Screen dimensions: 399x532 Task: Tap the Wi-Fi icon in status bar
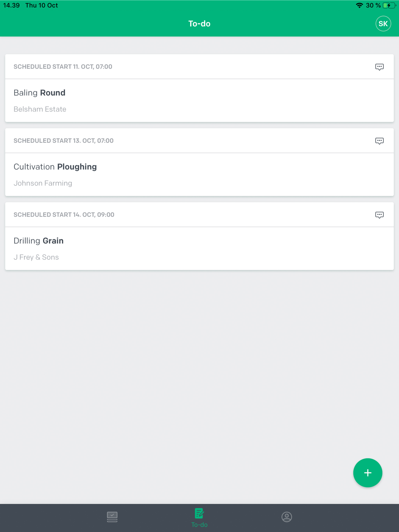click(x=359, y=5)
